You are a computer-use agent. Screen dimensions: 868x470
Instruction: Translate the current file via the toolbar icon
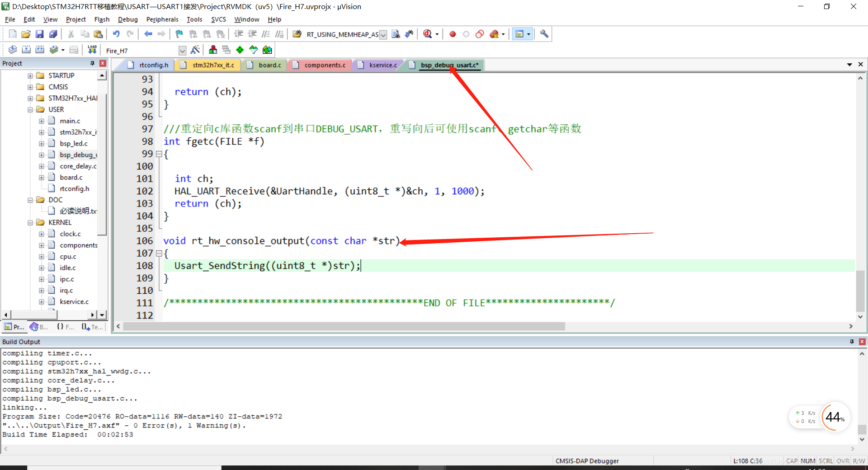[x=13, y=50]
